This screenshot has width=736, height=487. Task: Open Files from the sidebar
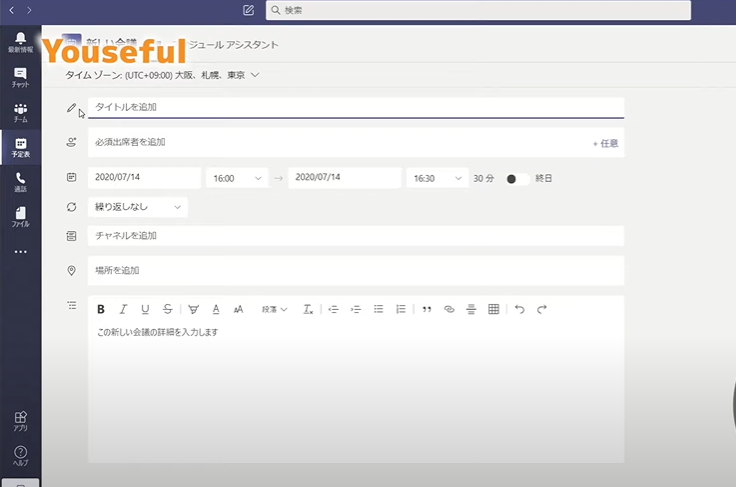point(20,217)
